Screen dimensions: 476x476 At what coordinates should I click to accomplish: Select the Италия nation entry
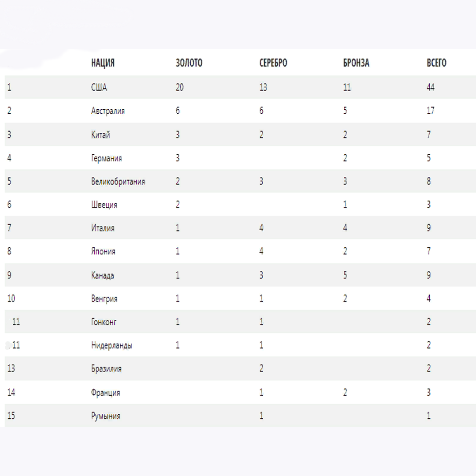(x=103, y=228)
